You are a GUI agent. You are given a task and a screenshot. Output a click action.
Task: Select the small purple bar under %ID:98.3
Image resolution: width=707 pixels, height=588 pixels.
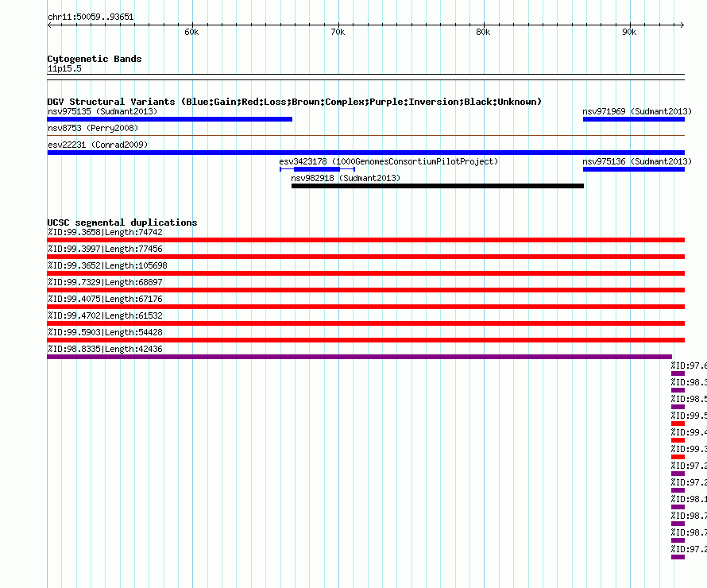pyautogui.click(x=678, y=390)
